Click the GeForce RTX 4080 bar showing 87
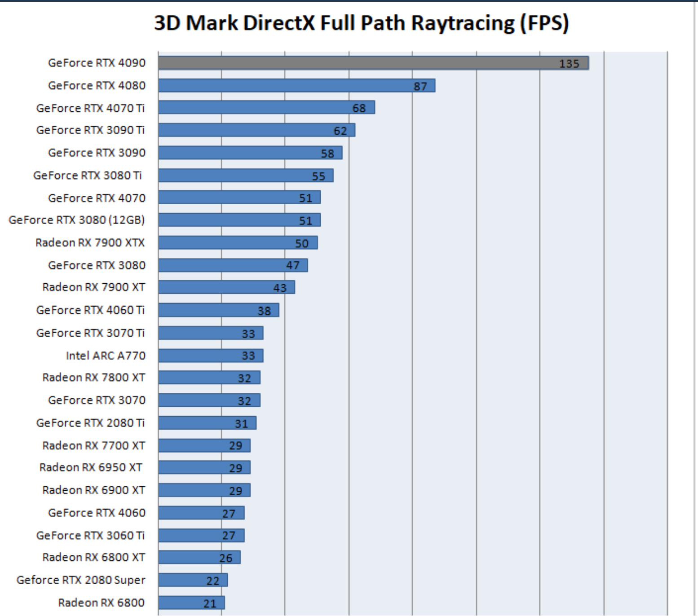The image size is (698, 616). pyautogui.click(x=296, y=85)
